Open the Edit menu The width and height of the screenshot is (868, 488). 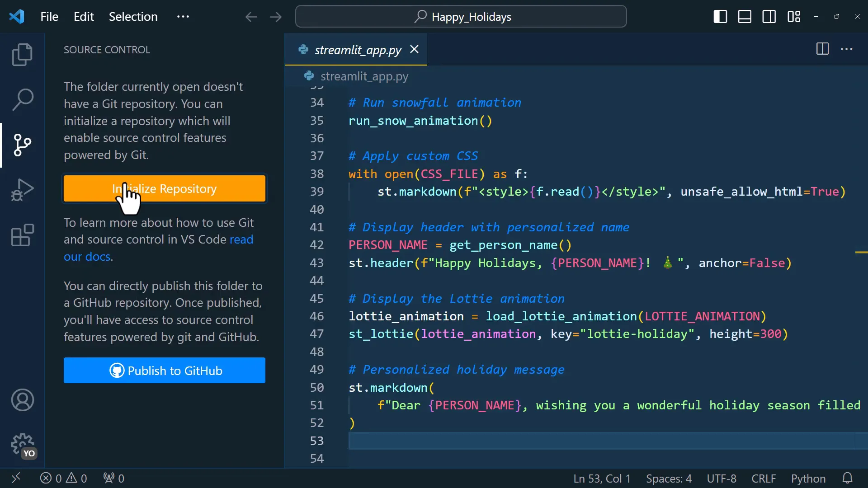pyautogui.click(x=84, y=16)
